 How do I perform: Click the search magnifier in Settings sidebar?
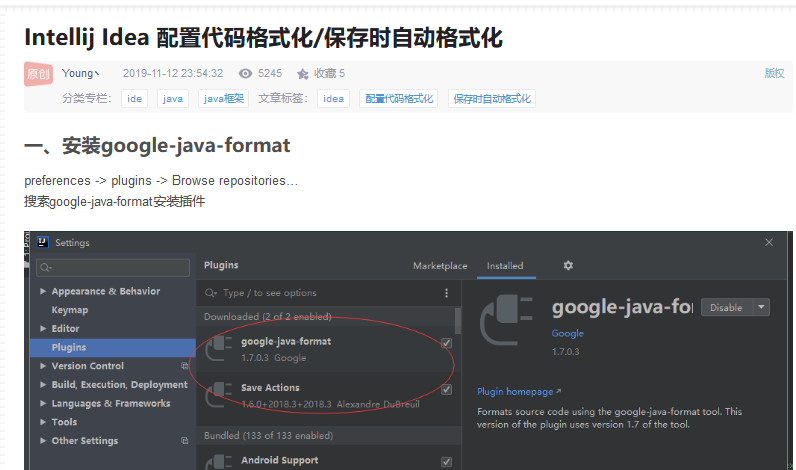coord(46,267)
